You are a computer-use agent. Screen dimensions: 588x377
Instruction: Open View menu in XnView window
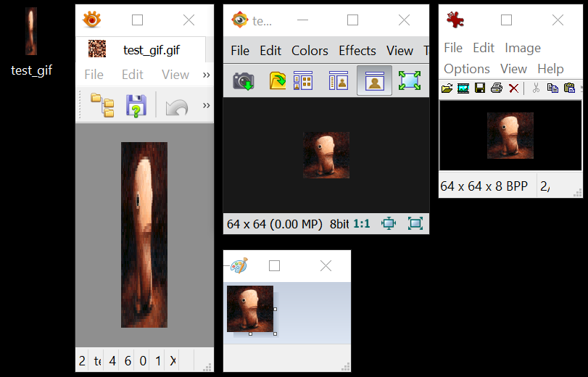pyautogui.click(x=175, y=75)
